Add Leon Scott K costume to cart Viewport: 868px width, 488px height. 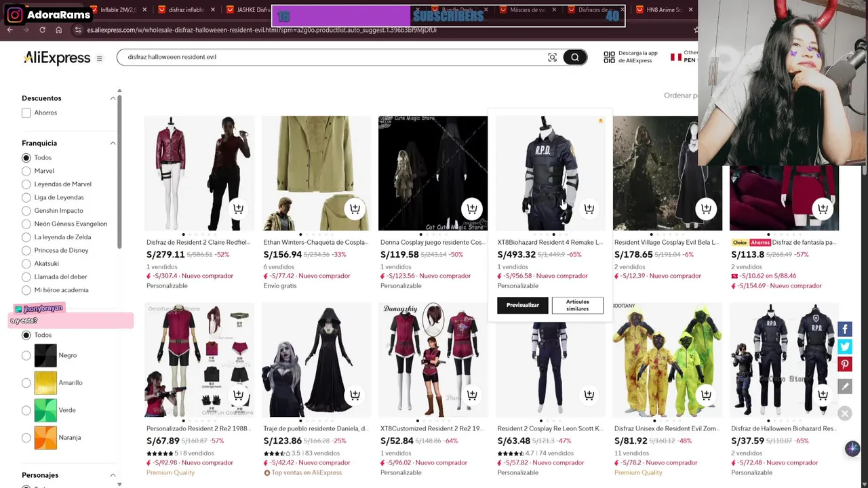pyautogui.click(x=589, y=395)
